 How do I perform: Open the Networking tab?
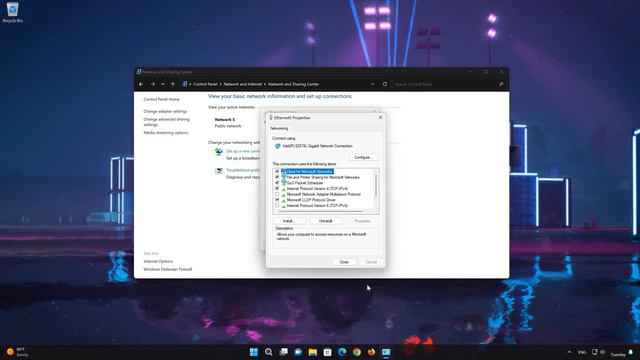coord(279,128)
